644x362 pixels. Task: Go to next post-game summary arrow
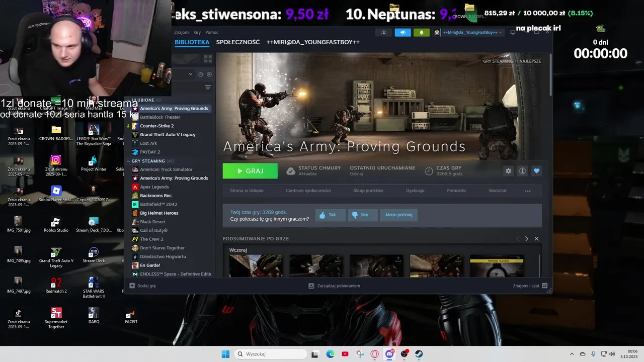click(527, 239)
